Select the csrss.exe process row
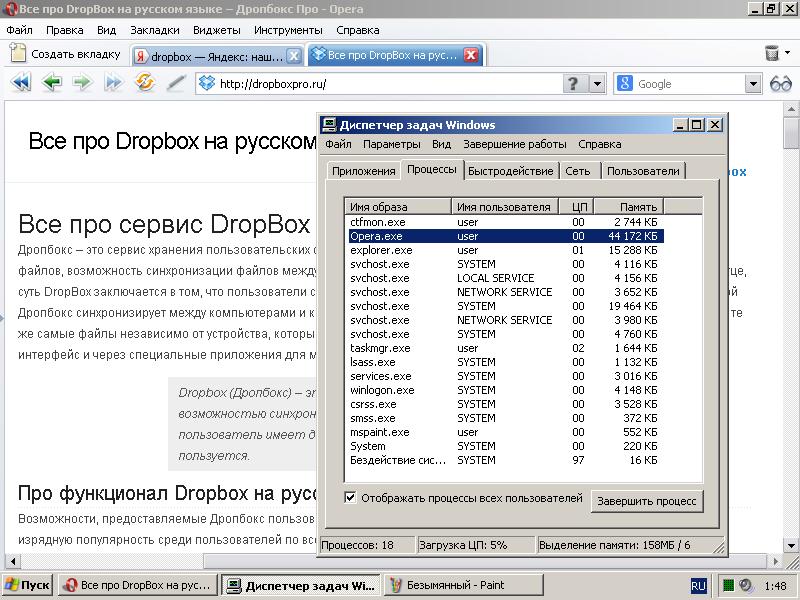The height and width of the screenshot is (600, 800). [506, 404]
